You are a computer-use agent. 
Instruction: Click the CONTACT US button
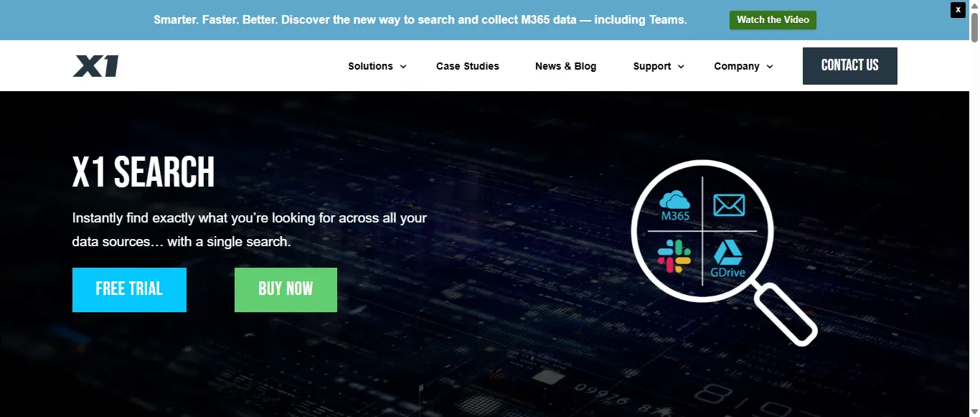[849, 66]
